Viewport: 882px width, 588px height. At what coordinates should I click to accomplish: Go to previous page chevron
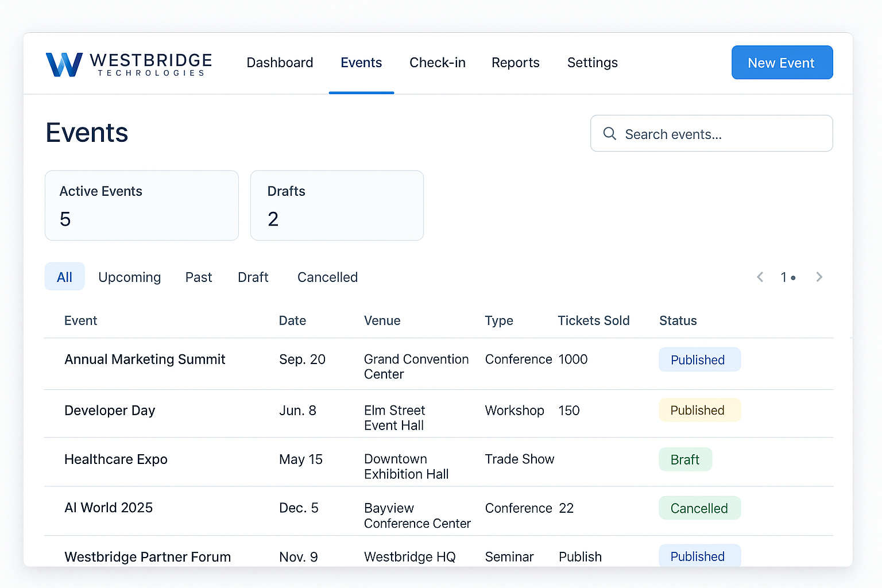click(760, 277)
